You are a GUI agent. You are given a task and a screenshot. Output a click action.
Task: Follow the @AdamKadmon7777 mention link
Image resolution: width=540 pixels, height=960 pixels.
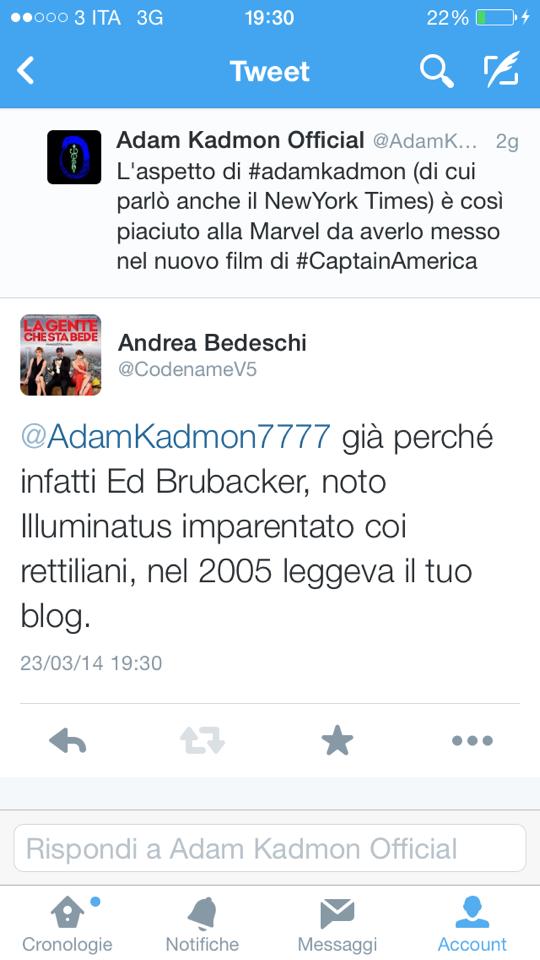(x=176, y=437)
